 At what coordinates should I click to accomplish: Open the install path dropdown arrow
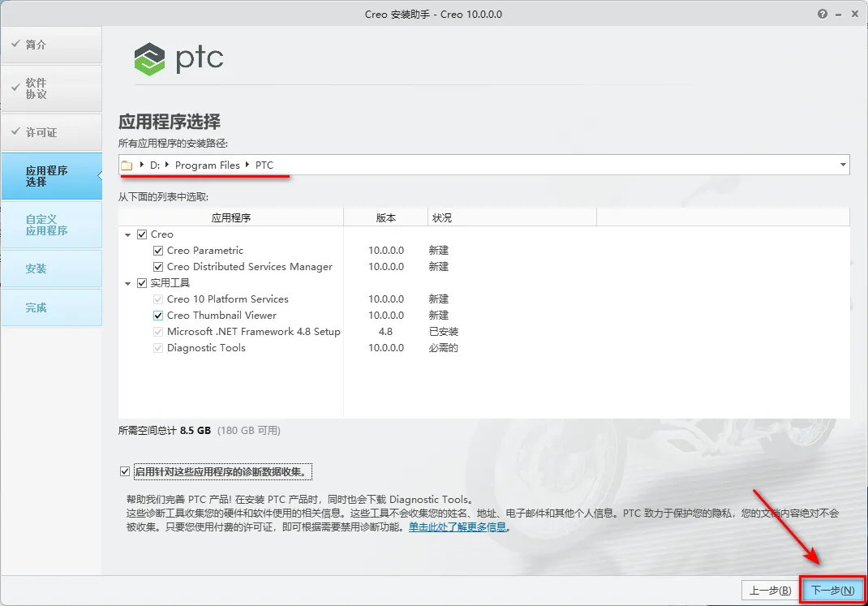tap(843, 165)
